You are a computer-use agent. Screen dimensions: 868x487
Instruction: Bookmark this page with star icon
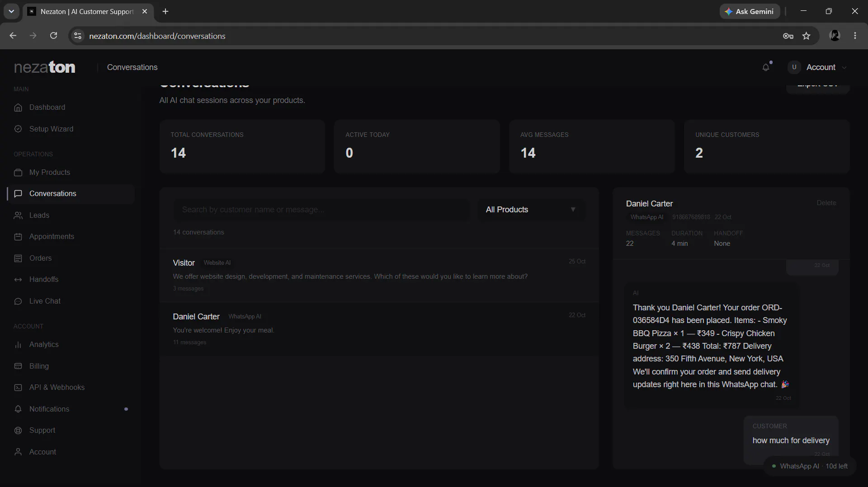[x=806, y=36]
